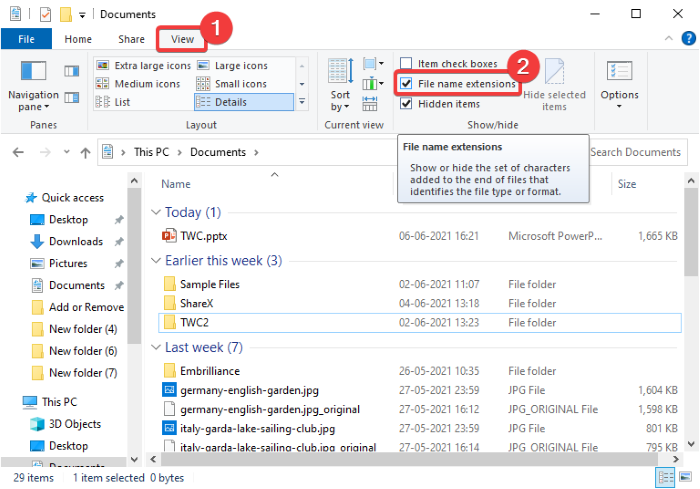
Task: Collapse the Today group
Action: [156, 212]
